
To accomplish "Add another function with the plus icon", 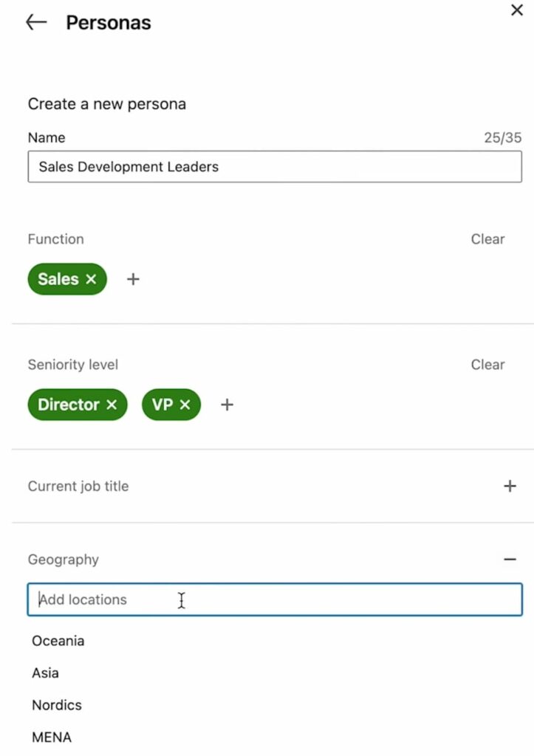I will 133,279.
